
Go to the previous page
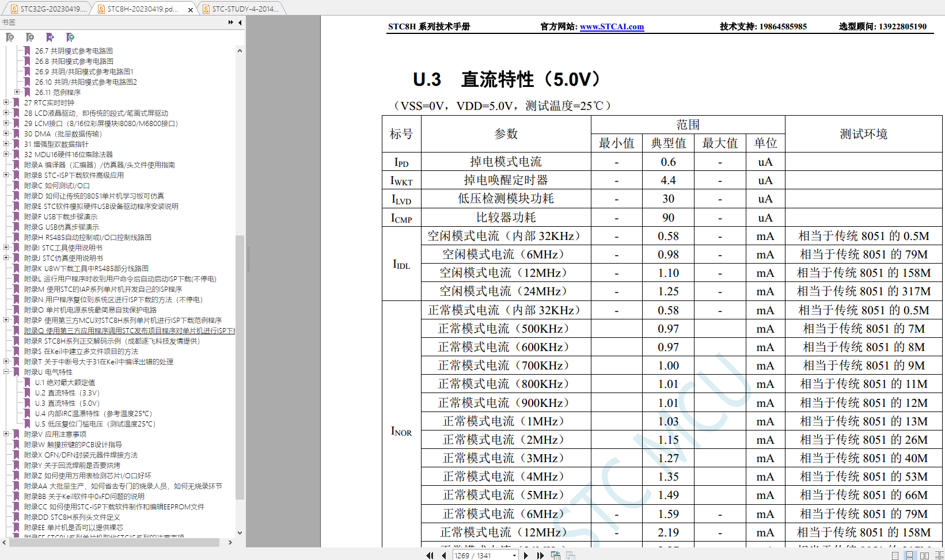(443, 555)
